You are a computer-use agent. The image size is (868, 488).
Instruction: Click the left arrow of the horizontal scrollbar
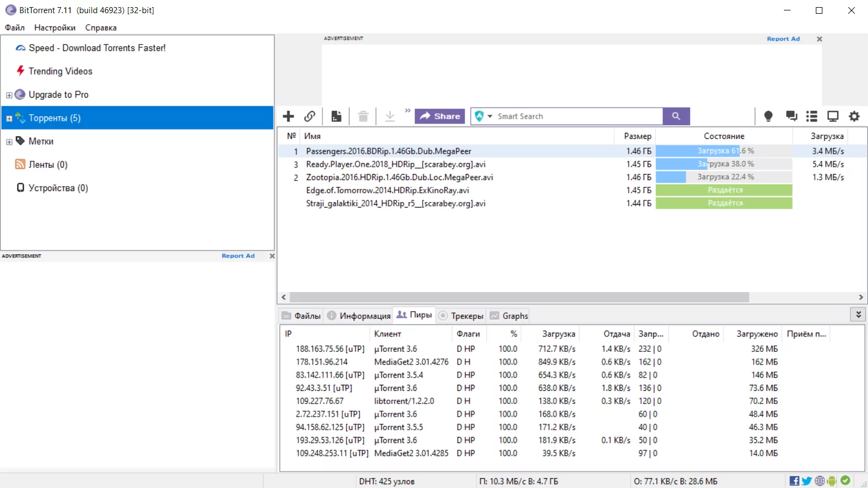click(x=283, y=297)
